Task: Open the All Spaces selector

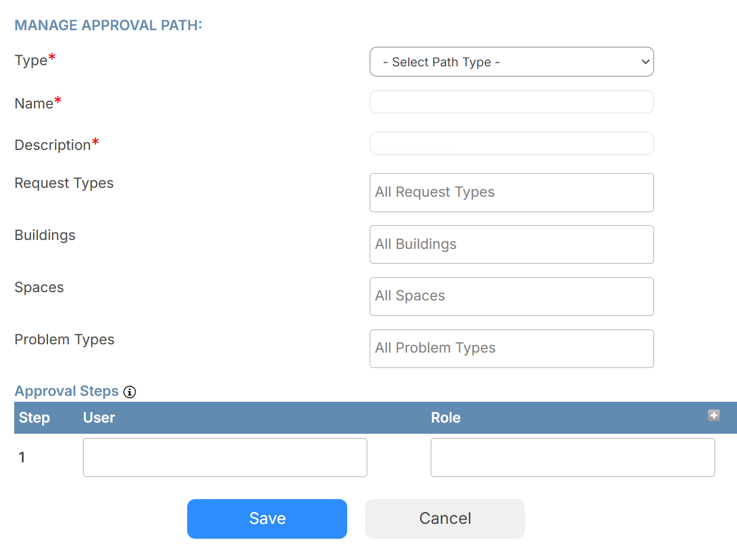Action: tap(511, 296)
